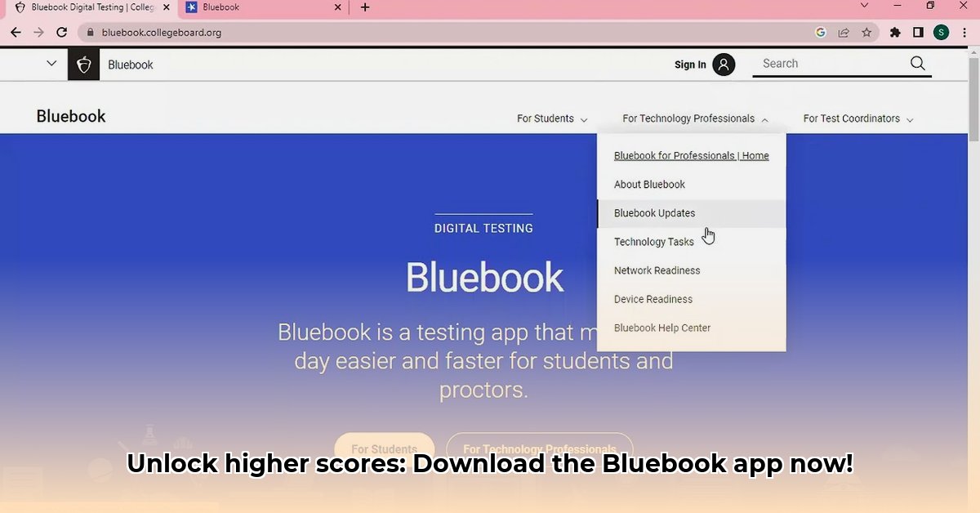Screen dimensions: 980x513
Task: Collapse the For Technology Professionals menu
Action: coord(695,118)
